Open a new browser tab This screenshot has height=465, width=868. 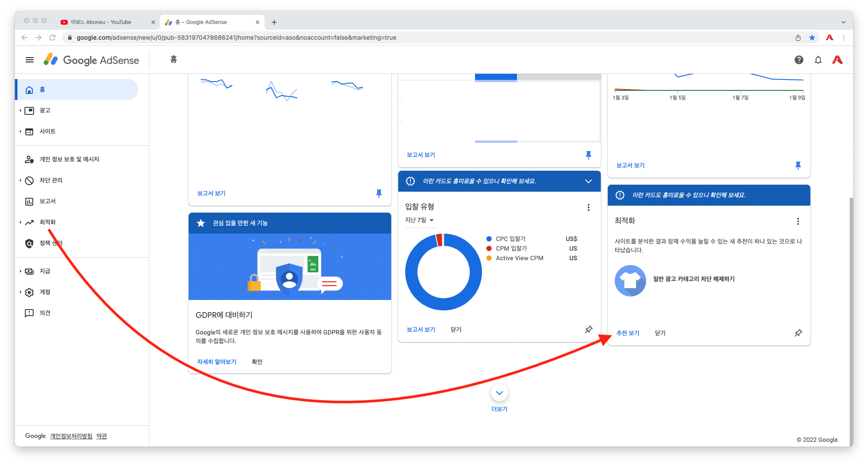[x=274, y=22]
